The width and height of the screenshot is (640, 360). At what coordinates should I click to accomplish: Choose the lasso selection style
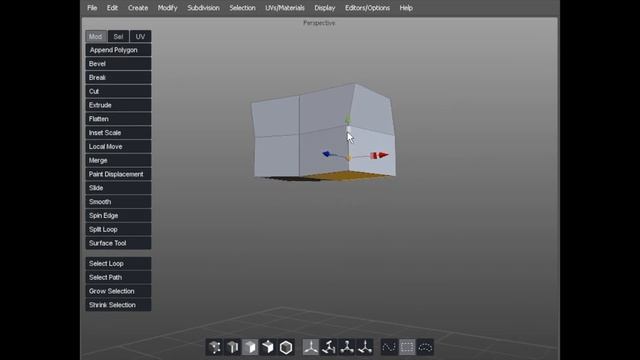tap(425, 347)
